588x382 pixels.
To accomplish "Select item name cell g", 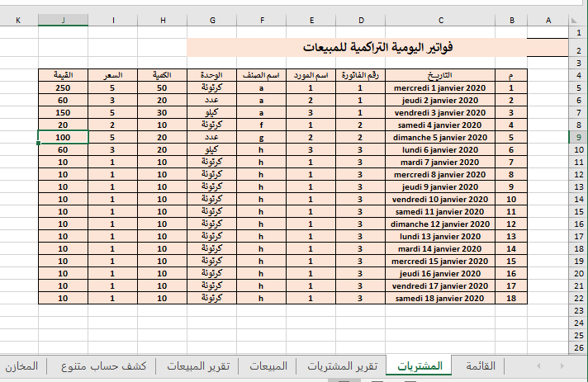I will (x=261, y=138).
